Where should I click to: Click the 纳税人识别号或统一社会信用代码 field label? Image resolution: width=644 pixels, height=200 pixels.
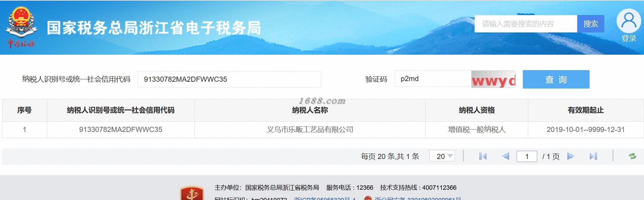click(76, 79)
